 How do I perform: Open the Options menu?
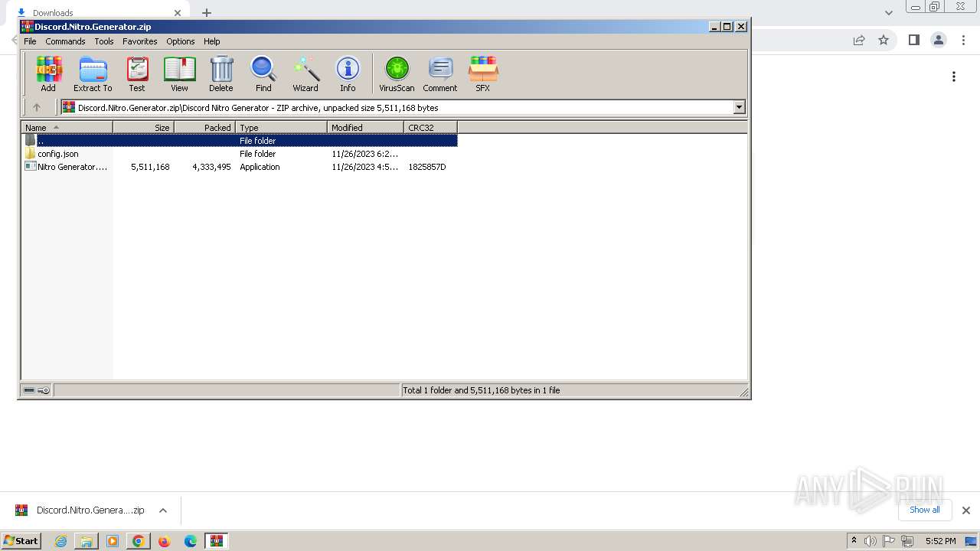181,41
